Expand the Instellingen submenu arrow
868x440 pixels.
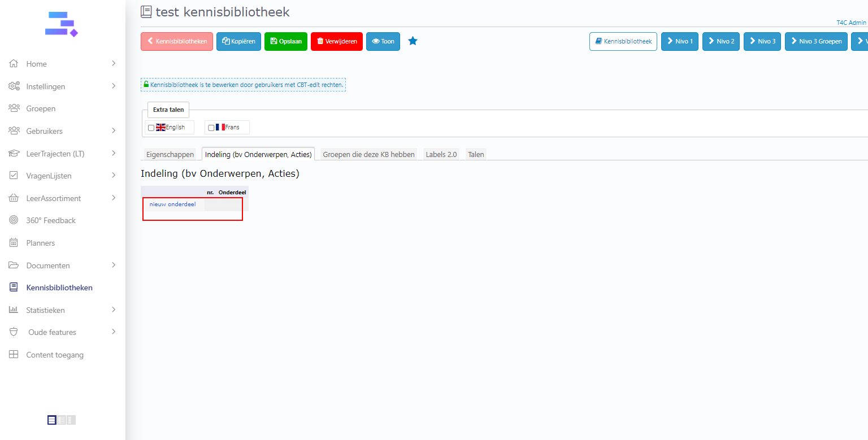point(113,86)
